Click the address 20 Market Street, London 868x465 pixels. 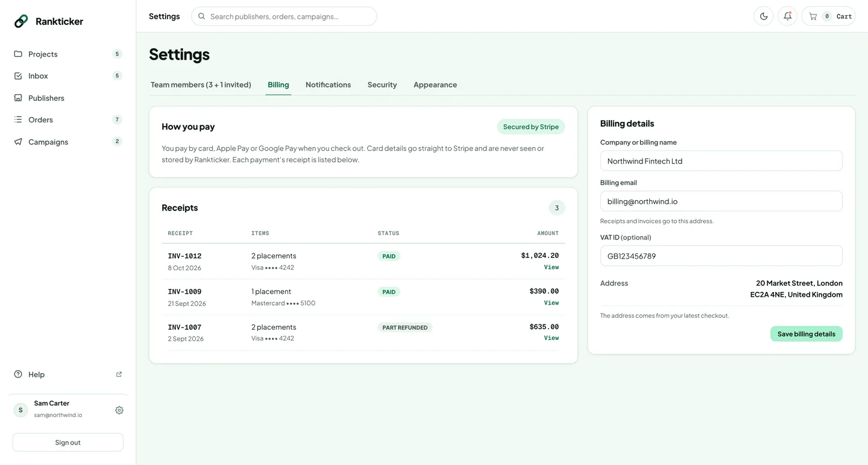799,283
